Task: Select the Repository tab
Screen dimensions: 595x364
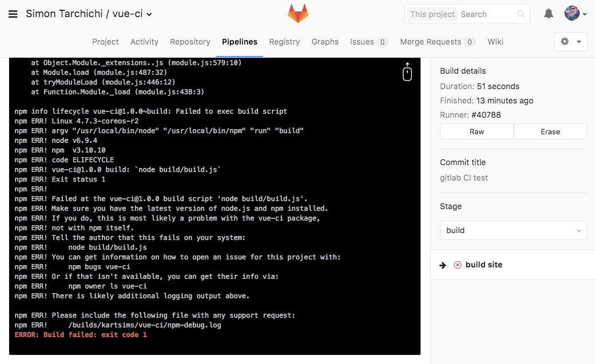Action: (190, 42)
